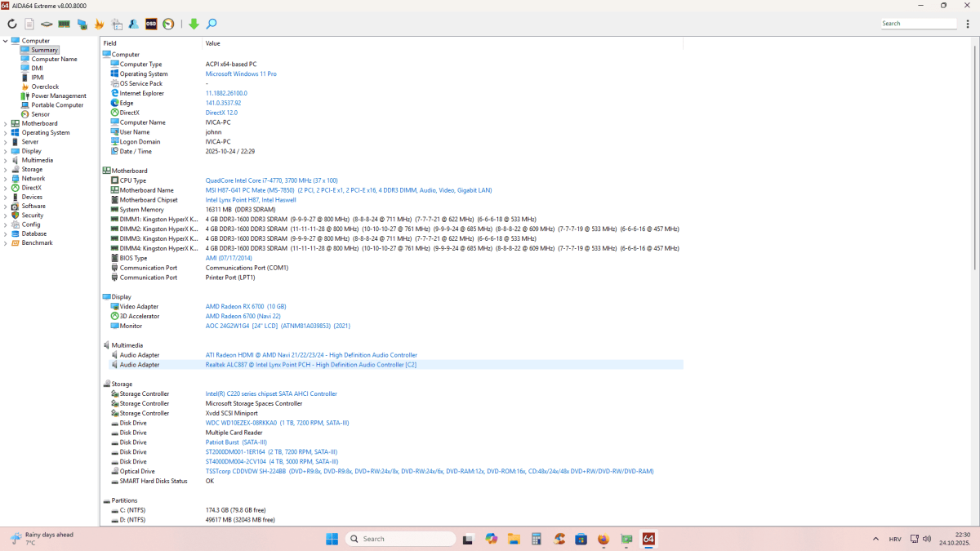This screenshot has height=551, width=980.
Task: Open the three-dot menu at top right
Action: pyautogui.click(x=968, y=24)
